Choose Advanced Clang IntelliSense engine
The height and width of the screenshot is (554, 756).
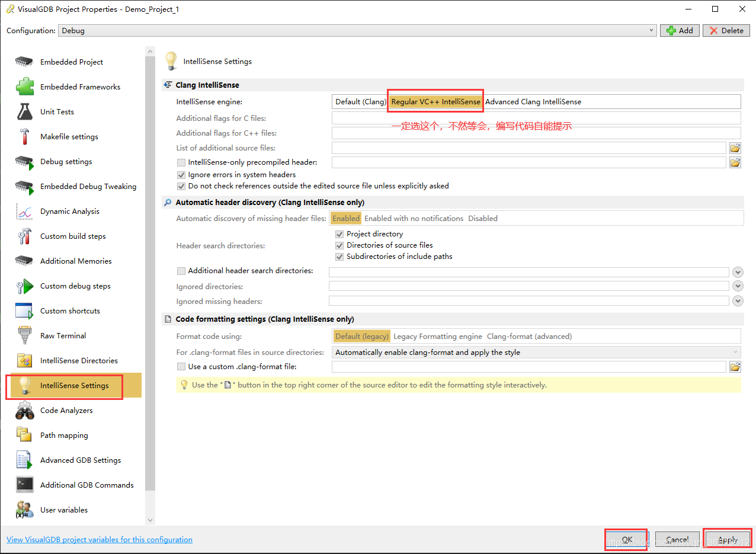click(x=533, y=102)
